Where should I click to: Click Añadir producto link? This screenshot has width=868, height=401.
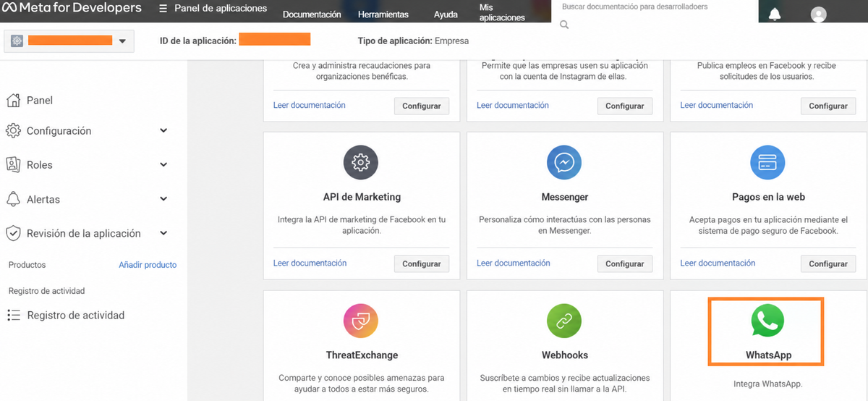tap(148, 265)
